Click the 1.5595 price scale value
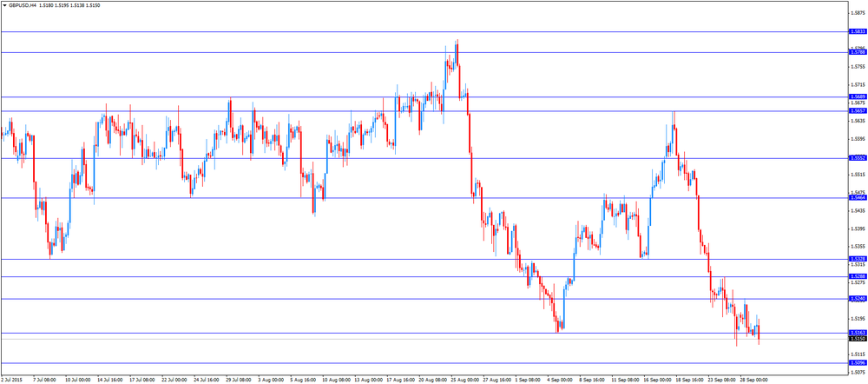This screenshot has height=384, width=868. [x=858, y=139]
